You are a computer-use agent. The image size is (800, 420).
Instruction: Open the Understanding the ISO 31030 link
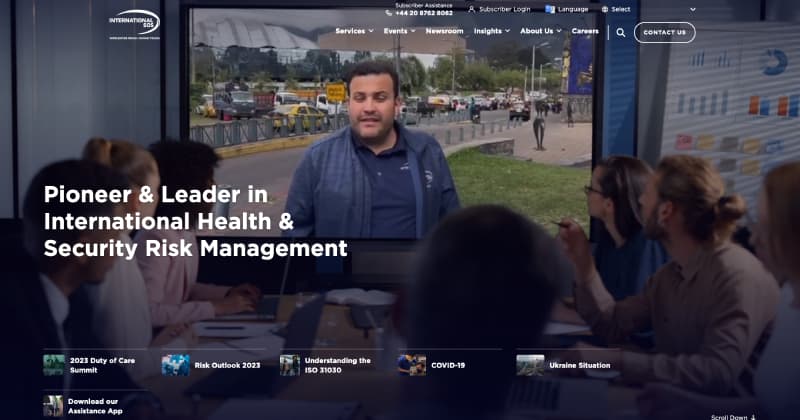click(x=337, y=365)
